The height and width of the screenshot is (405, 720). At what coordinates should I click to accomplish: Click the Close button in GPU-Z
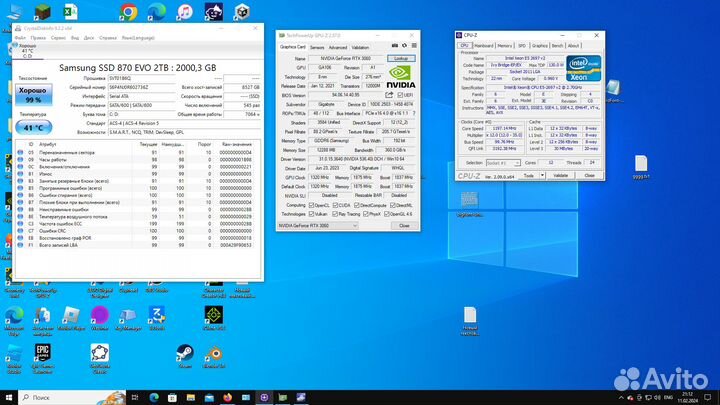pos(404,225)
